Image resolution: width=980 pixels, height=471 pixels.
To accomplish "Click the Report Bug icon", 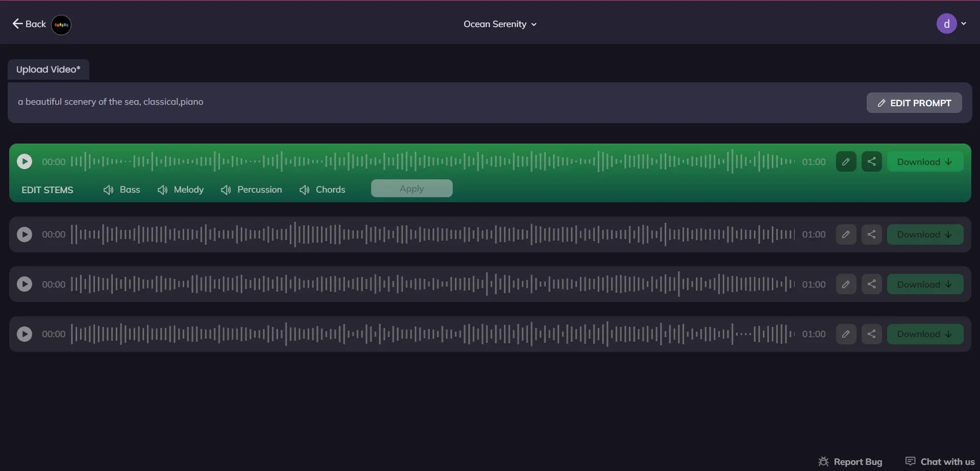I will (823, 461).
